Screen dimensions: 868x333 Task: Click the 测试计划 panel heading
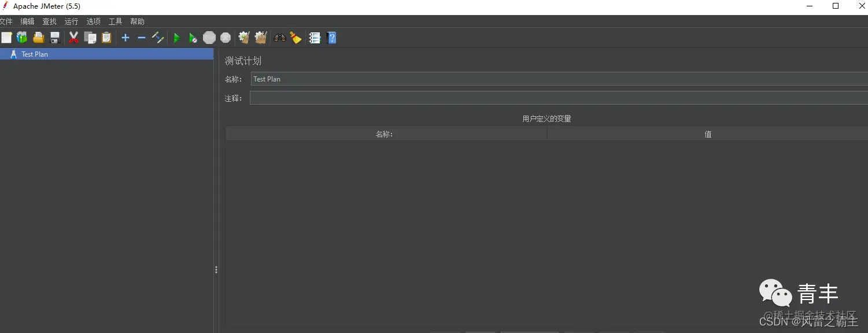(243, 61)
